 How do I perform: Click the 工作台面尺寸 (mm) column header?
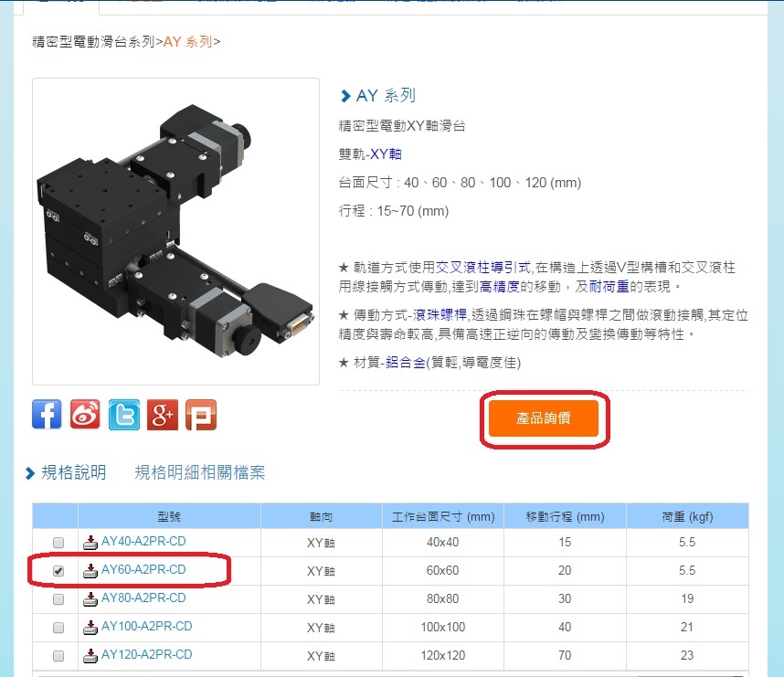pyautogui.click(x=443, y=516)
